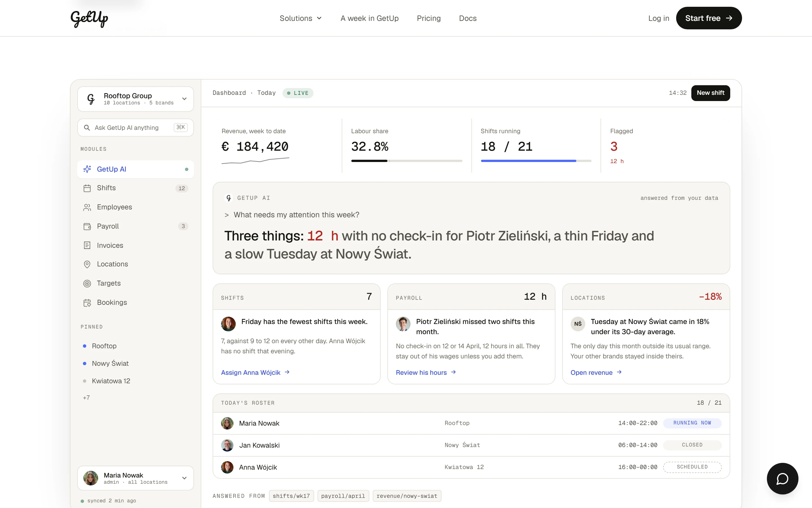812x508 pixels.
Task: Click the Shifts badge showing 12
Action: pos(182,189)
